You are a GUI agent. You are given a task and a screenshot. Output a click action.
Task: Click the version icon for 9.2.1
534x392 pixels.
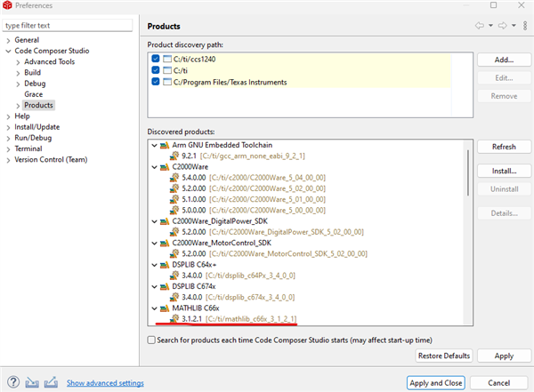pyautogui.click(x=174, y=156)
